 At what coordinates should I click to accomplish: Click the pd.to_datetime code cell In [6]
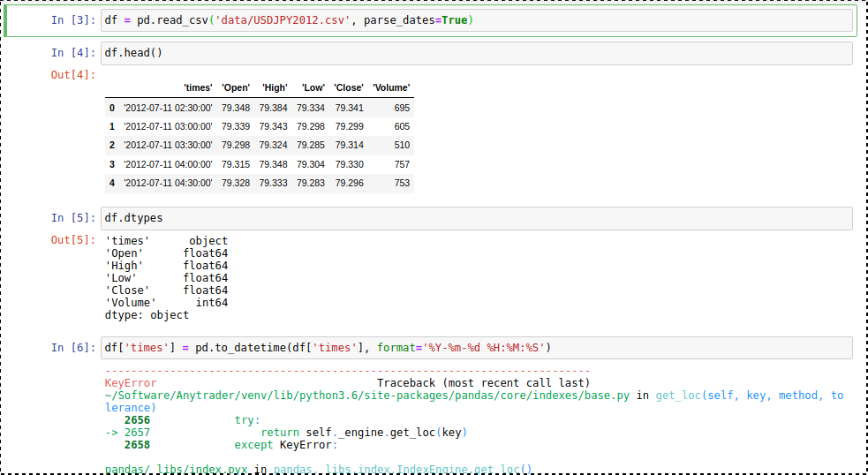[x=477, y=348]
